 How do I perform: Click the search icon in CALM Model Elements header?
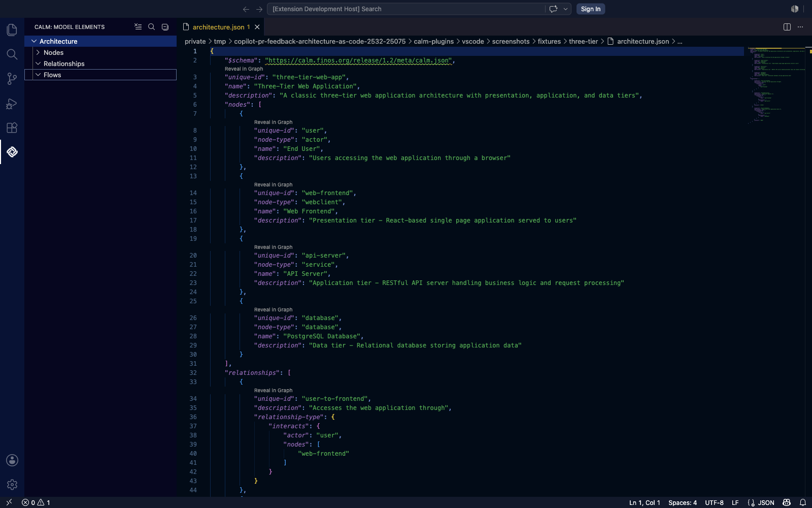(x=151, y=27)
